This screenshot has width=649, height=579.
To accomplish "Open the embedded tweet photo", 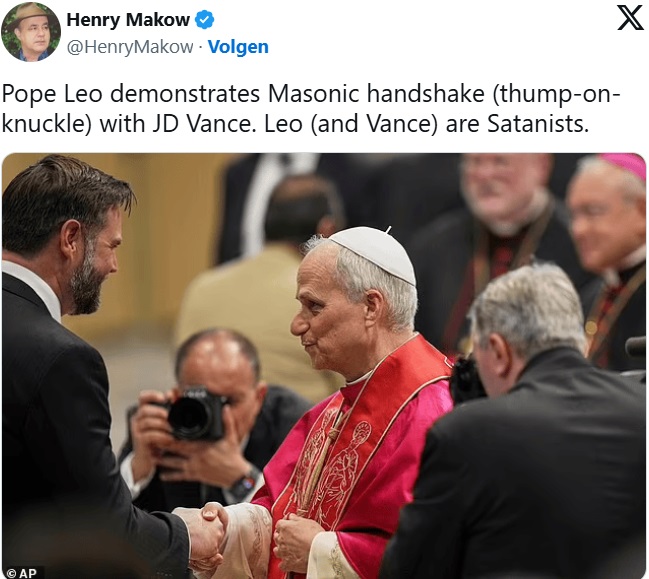I will click(x=324, y=366).
